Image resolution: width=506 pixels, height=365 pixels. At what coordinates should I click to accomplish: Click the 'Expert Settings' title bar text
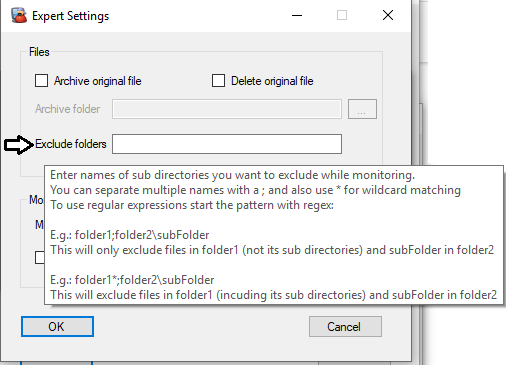click(x=70, y=16)
